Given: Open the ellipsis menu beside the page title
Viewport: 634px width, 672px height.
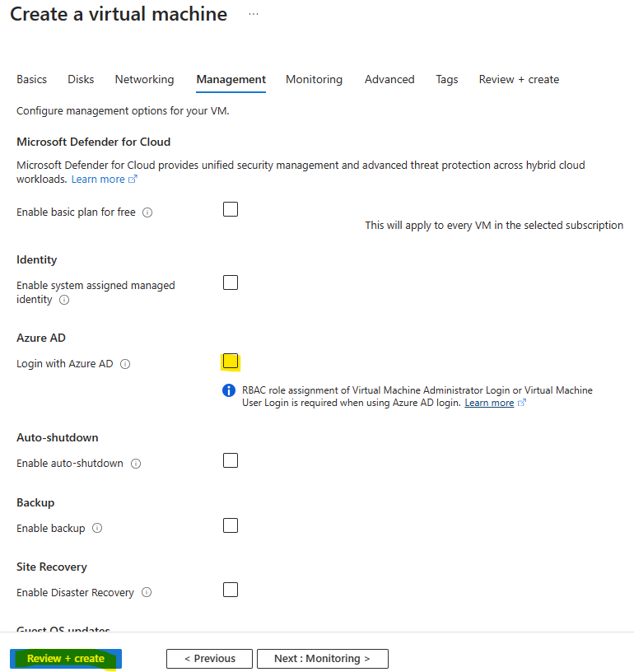Looking at the screenshot, I should tap(254, 14).
